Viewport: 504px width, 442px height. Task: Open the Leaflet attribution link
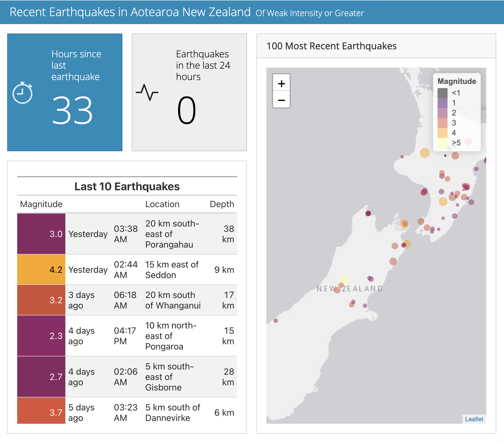coord(474,419)
